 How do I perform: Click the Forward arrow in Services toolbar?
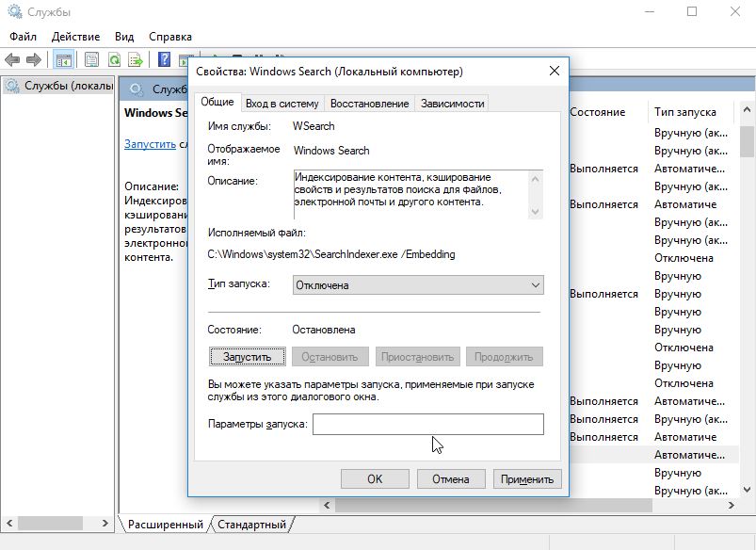point(33,60)
